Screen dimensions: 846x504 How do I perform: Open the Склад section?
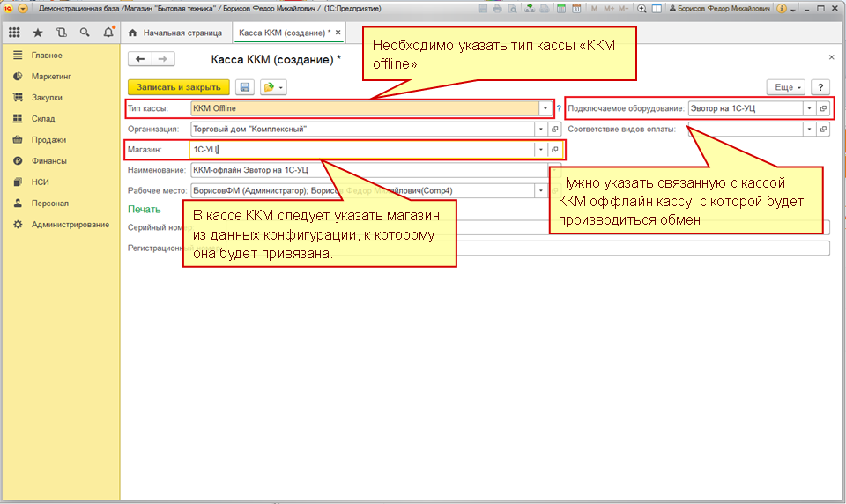pyautogui.click(x=43, y=118)
